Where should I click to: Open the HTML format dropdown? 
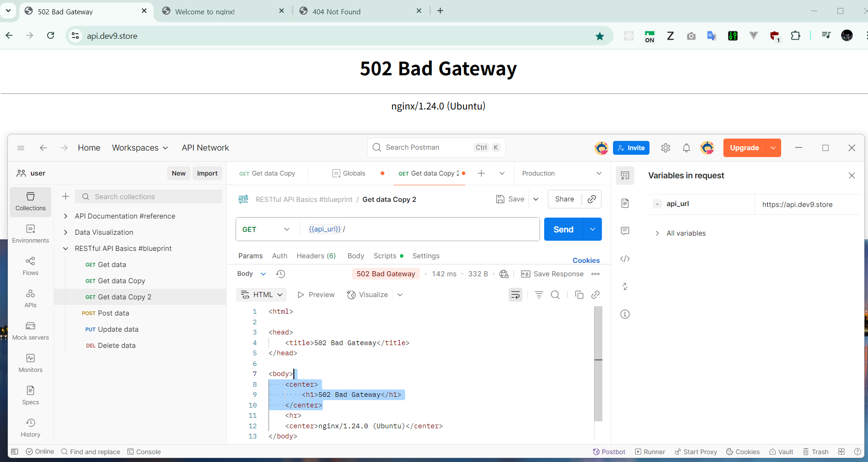point(261,295)
